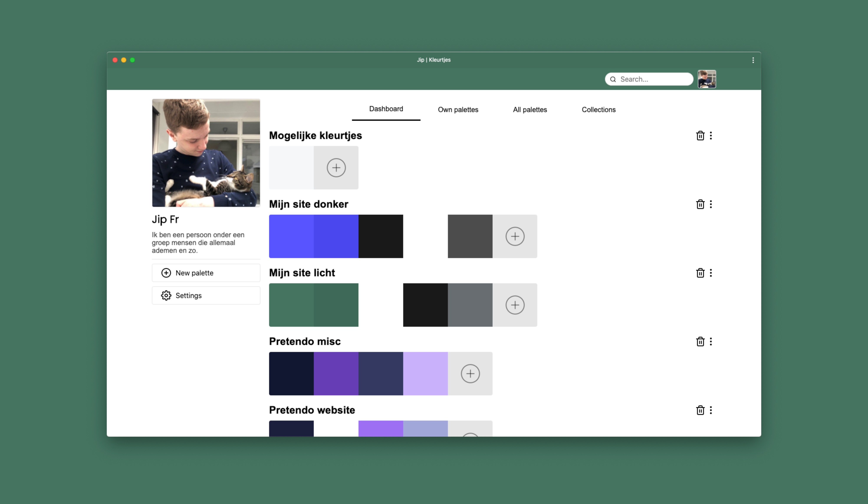Open the window's top-right kebab menu
The image size is (868, 504).
(753, 60)
